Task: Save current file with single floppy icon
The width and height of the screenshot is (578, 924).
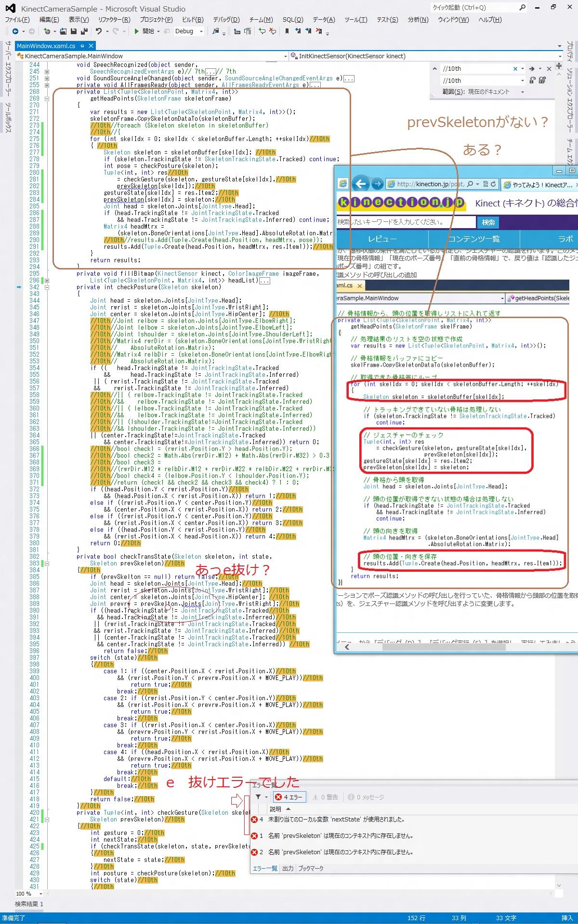Action: [x=73, y=31]
